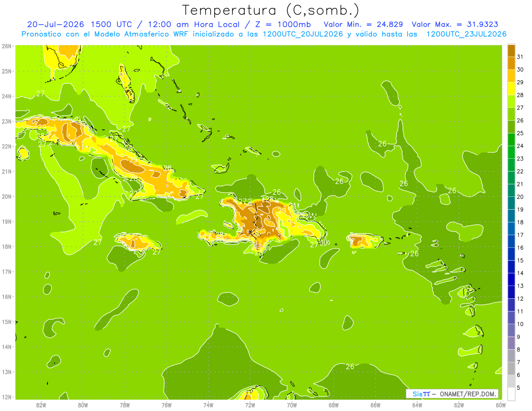Click the '26N' latitude axis label
Screen dimensions: 532x411
click(x=7, y=46)
